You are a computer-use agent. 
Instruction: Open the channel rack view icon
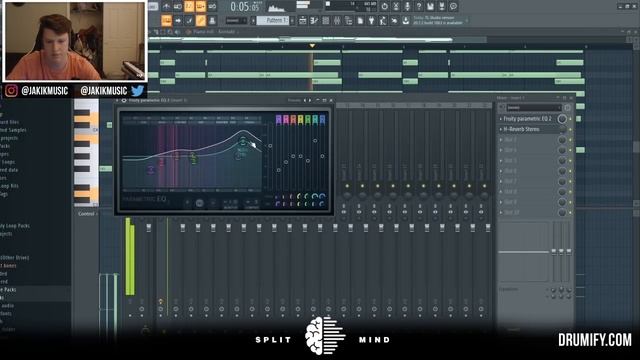(x=325, y=20)
